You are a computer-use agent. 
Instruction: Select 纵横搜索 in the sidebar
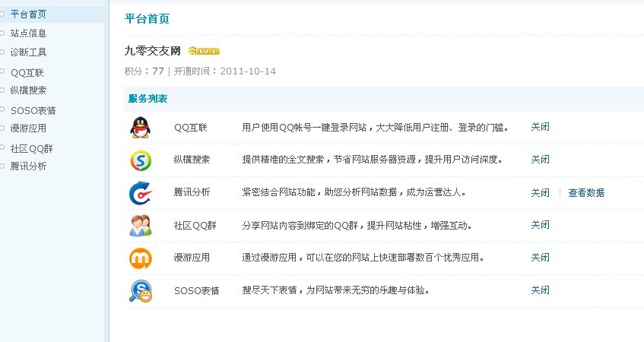28,90
